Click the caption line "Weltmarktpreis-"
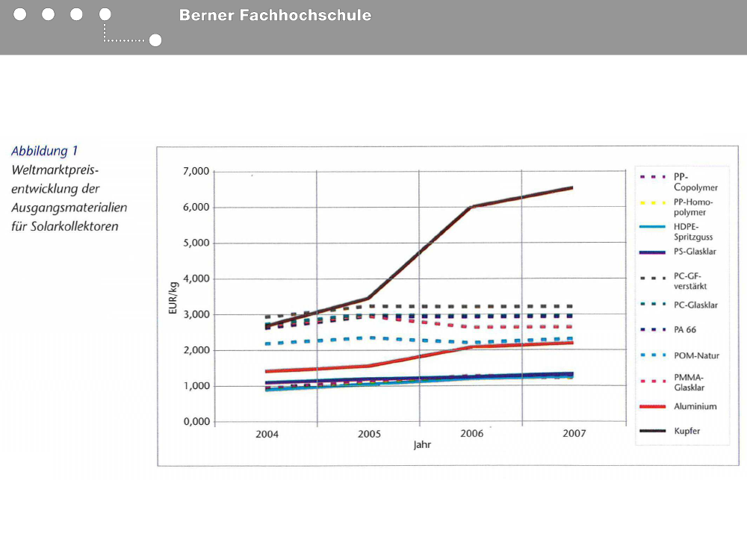Screen dimensions: 747x560 tap(55, 170)
